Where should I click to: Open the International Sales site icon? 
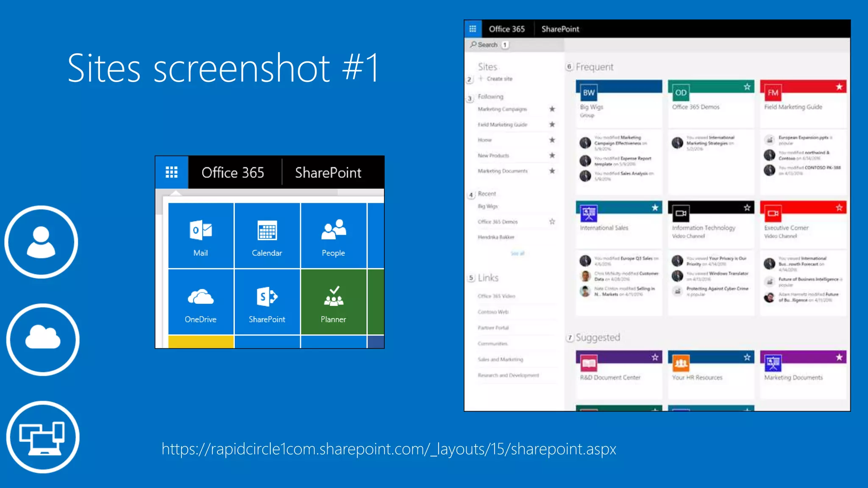pyautogui.click(x=589, y=213)
